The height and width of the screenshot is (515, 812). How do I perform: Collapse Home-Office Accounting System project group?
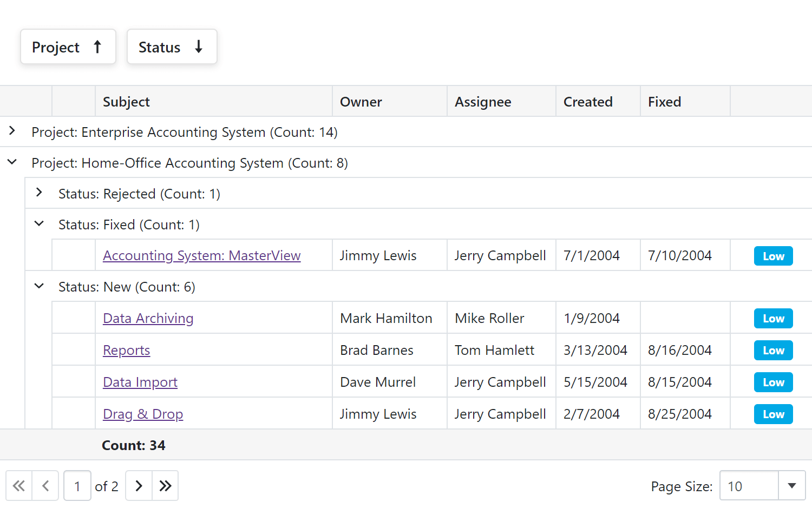pyautogui.click(x=12, y=162)
